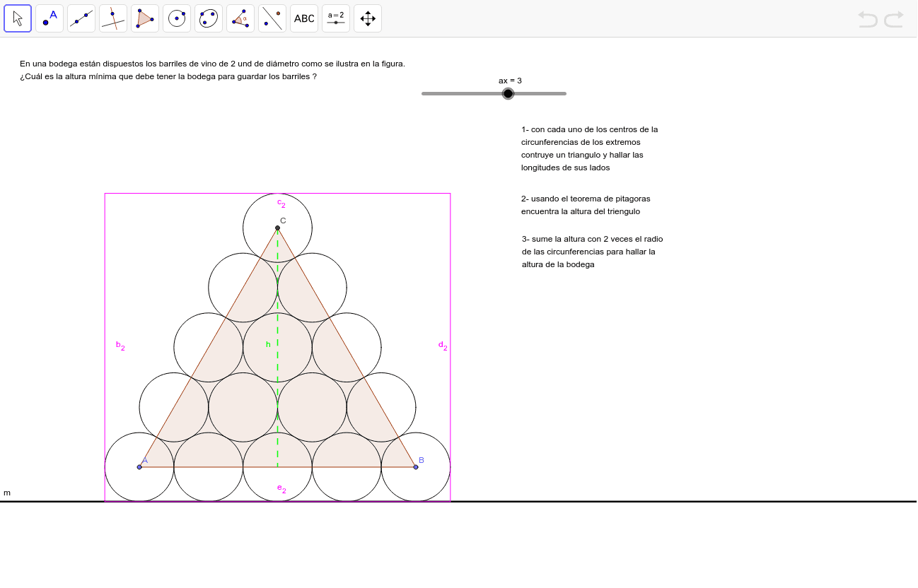Click the Redo arrow

coord(894,19)
